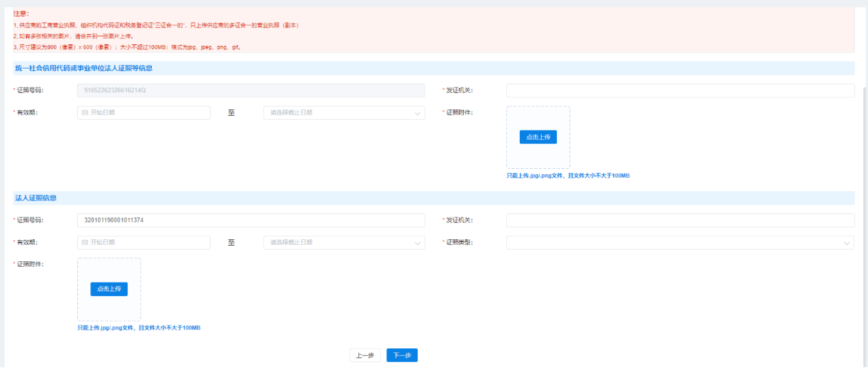This screenshot has width=868, height=368.
Task: Focus 发证机关 field under 法人证照信息
Action: [679, 220]
